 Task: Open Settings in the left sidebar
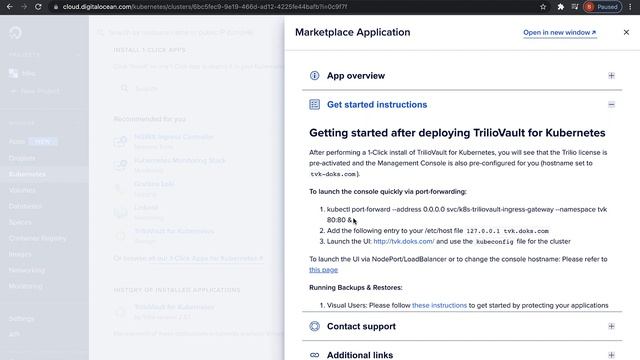[x=21, y=318]
